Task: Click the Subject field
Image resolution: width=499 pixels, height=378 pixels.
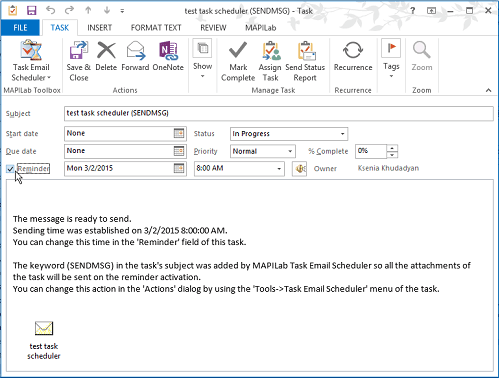Action: pyautogui.click(x=279, y=113)
